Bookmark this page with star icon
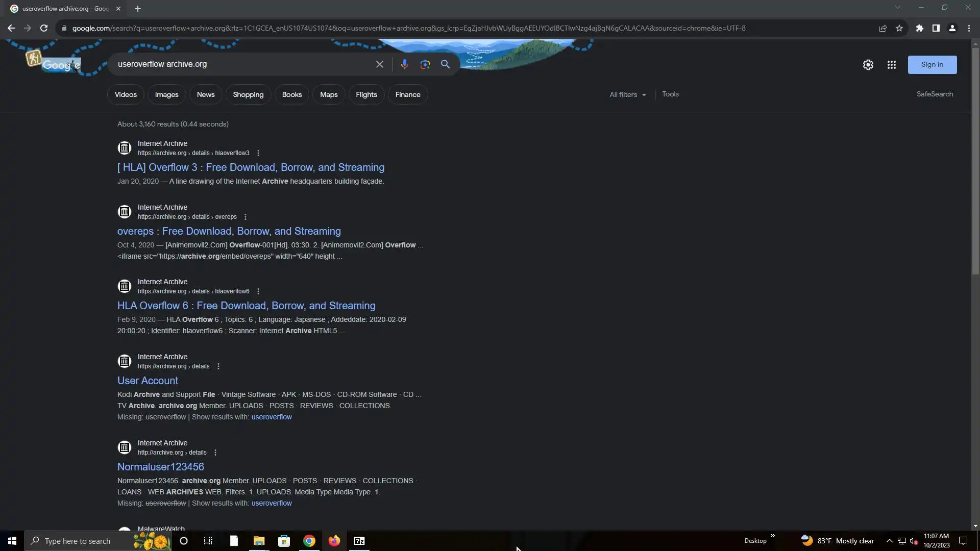The width and height of the screenshot is (980, 551). [x=899, y=28]
